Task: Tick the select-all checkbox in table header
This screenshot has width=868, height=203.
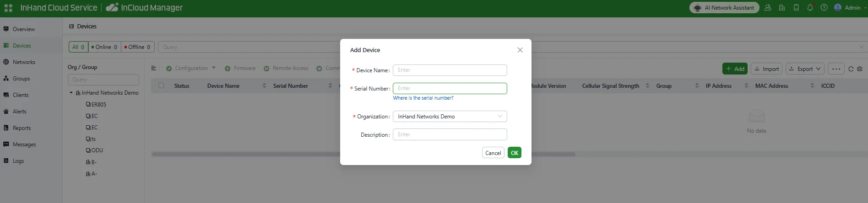Action: 161,85
